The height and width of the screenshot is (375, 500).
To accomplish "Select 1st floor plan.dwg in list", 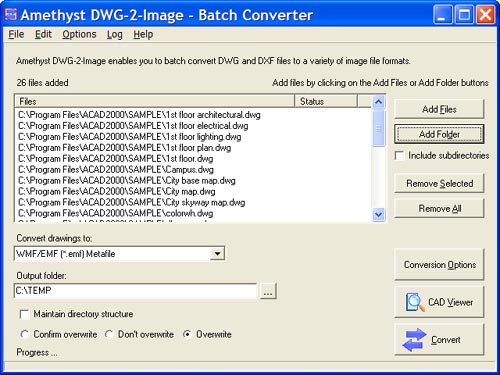I will (125, 148).
